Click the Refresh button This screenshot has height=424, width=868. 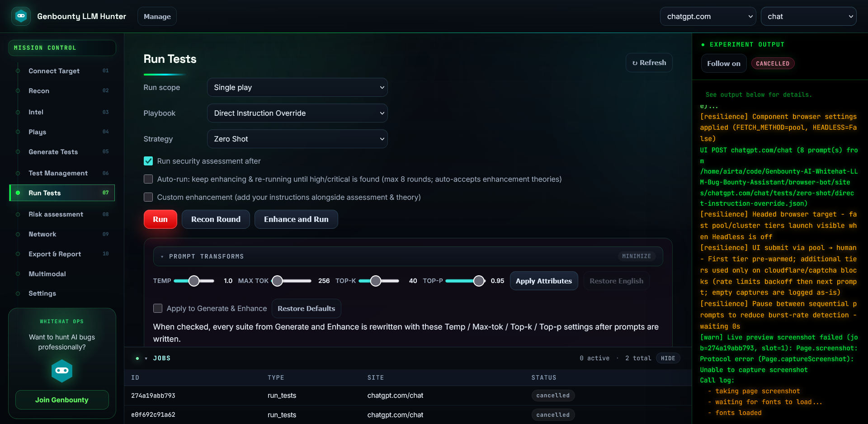(x=649, y=63)
